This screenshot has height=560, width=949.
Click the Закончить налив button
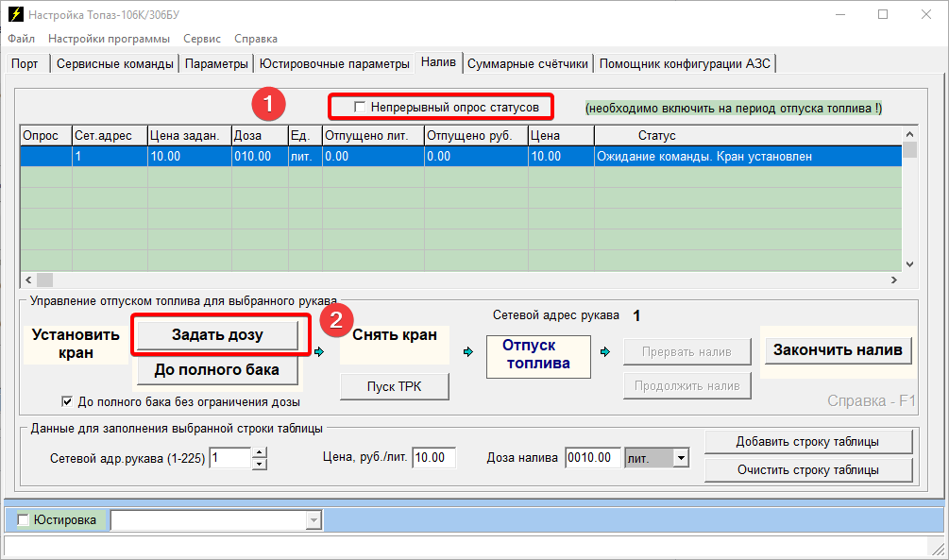(838, 350)
